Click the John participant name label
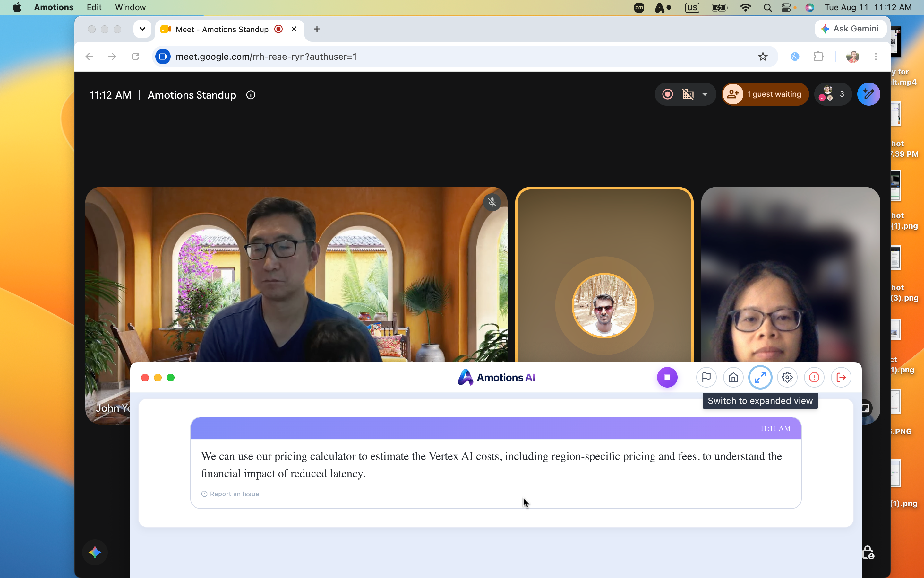 click(113, 408)
